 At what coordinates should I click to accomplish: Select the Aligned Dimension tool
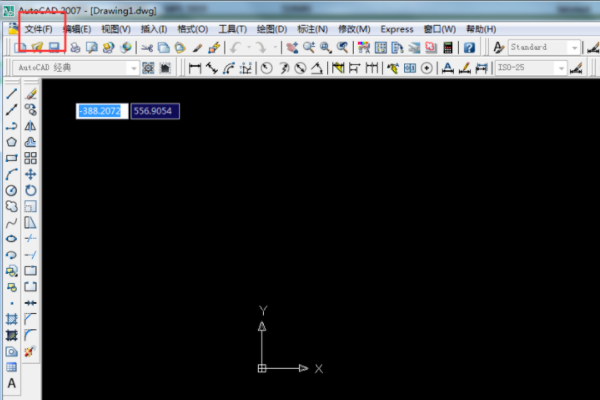point(212,68)
